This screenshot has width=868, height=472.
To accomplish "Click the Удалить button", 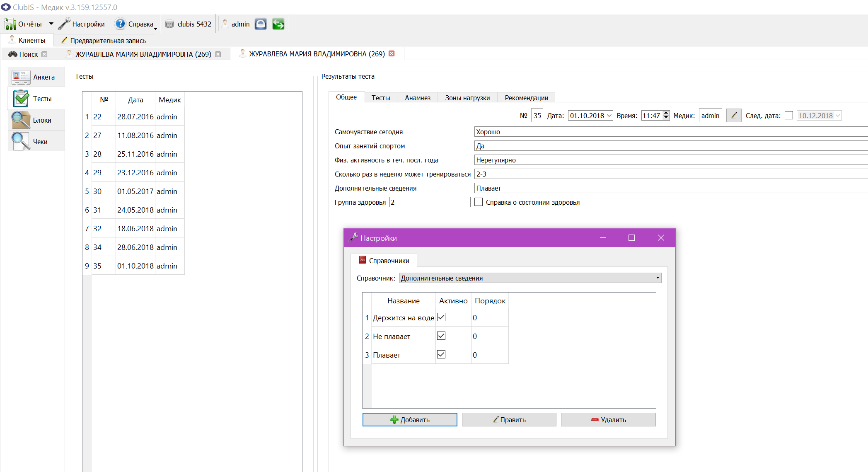I will coord(608,420).
